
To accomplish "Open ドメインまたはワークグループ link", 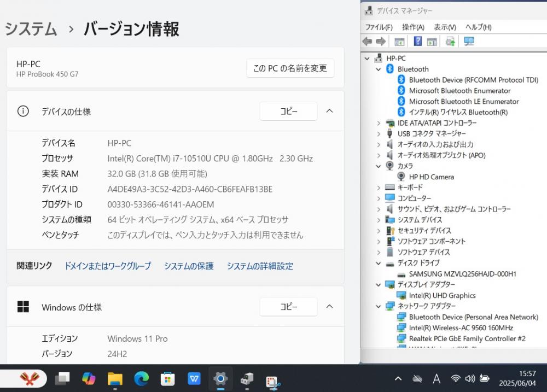I will [x=108, y=266].
